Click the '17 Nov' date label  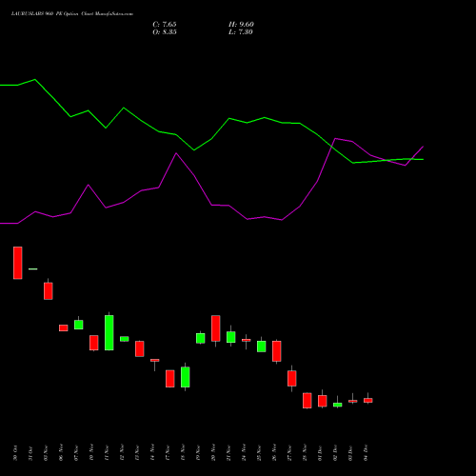[168, 453]
